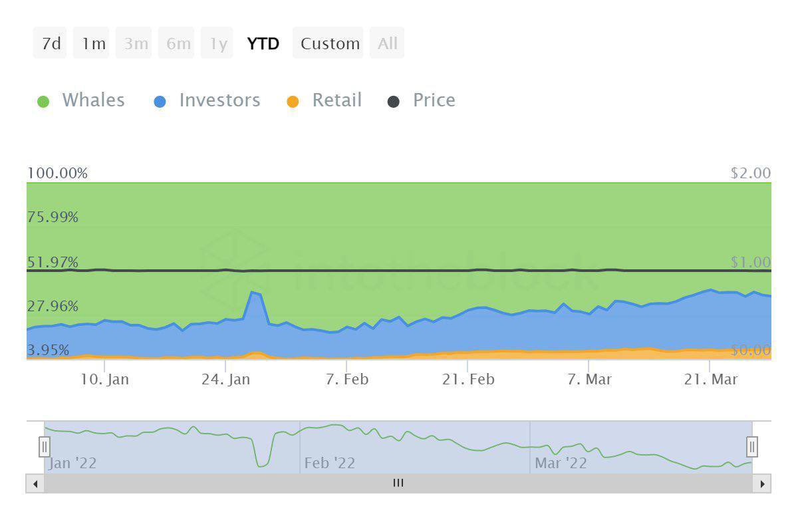Grab the left navigator range handle
Image resolution: width=798 pixels, height=532 pixels.
(45, 446)
